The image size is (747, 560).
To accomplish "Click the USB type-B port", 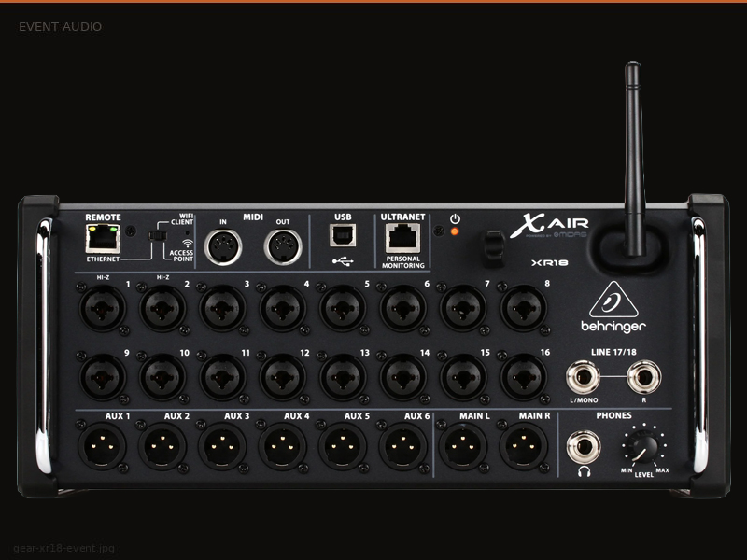I will (343, 235).
